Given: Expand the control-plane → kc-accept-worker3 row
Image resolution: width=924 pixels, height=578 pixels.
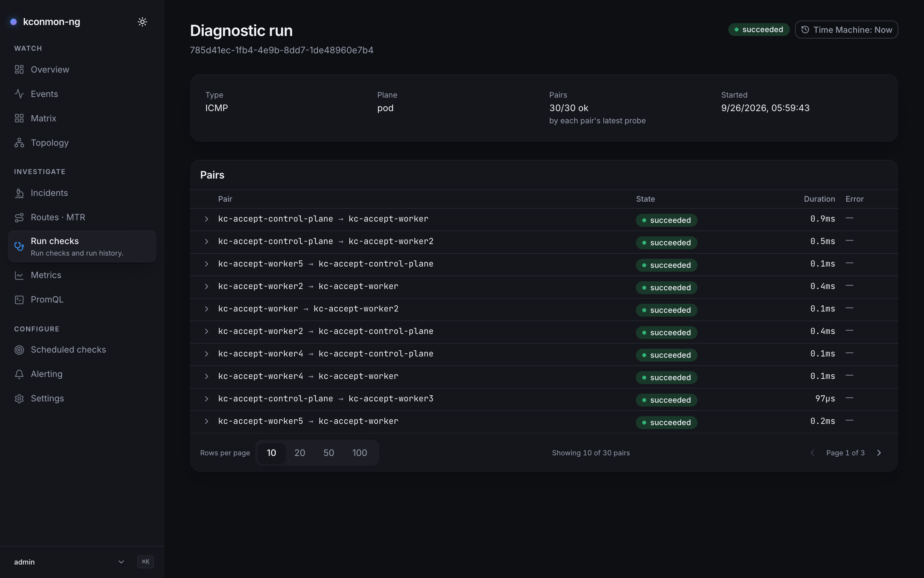Looking at the screenshot, I should coord(207,399).
